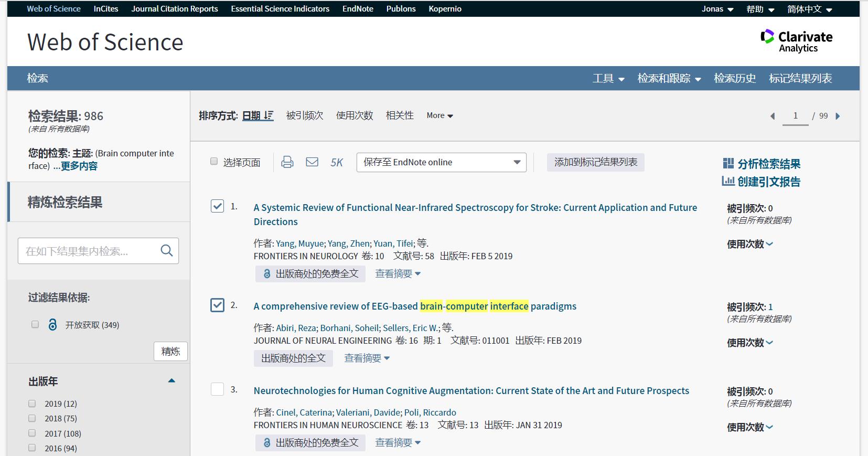This screenshot has height=456, width=868.
Task: Expand 使用次数 for result 3
Action: point(750,427)
